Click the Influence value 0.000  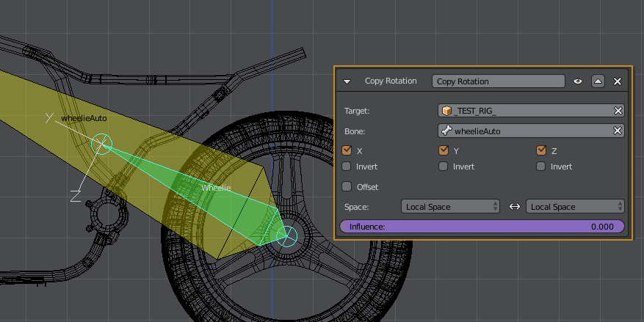[x=602, y=227]
